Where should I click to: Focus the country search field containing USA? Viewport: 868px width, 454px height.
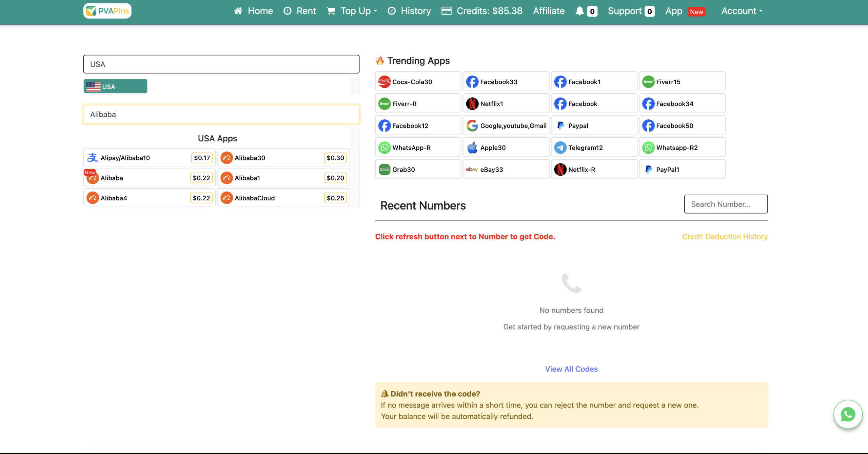tap(221, 64)
